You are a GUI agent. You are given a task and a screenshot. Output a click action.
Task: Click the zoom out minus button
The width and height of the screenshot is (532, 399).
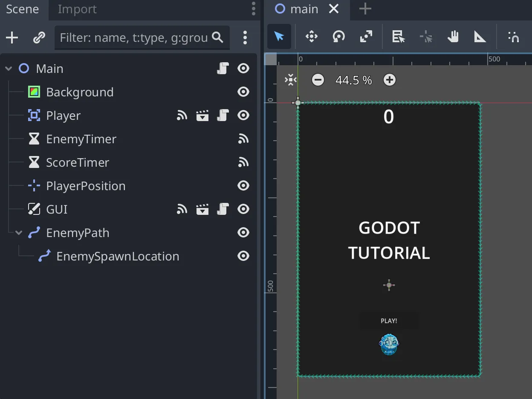tap(318, 80)
